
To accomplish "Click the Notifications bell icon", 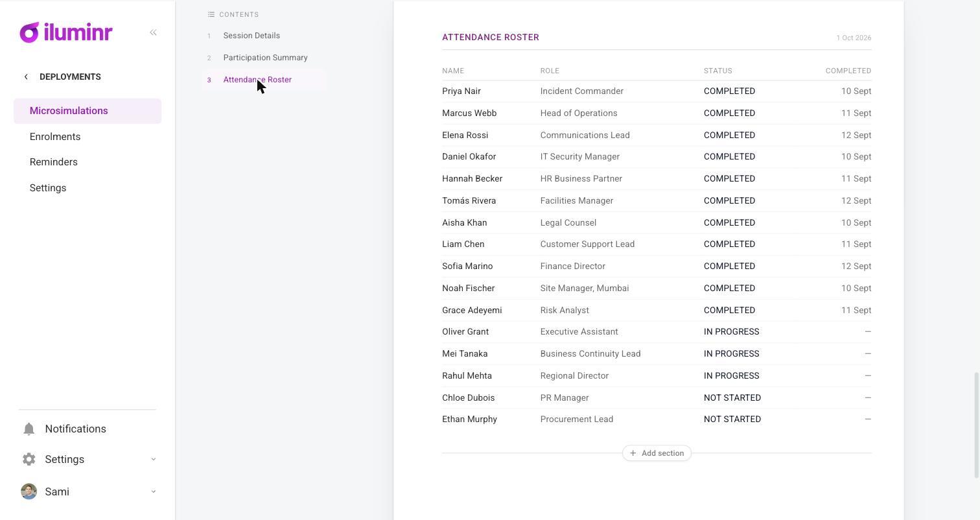I will coord(29,429).
